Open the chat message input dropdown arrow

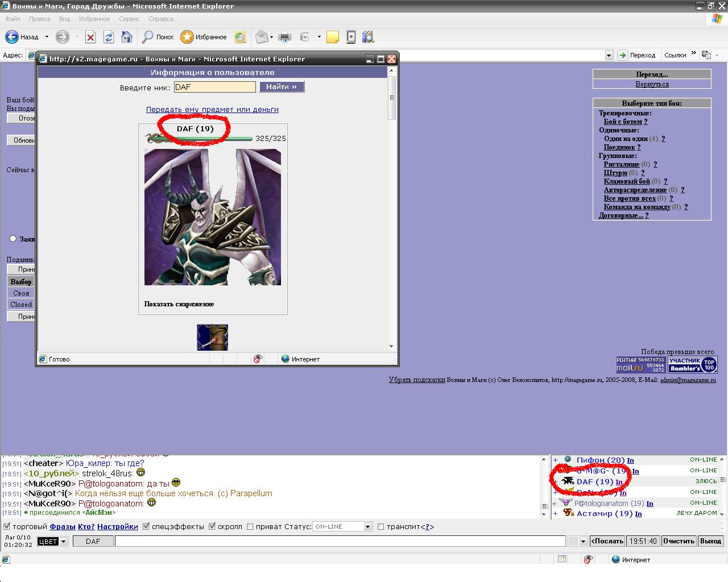(583, 541)
